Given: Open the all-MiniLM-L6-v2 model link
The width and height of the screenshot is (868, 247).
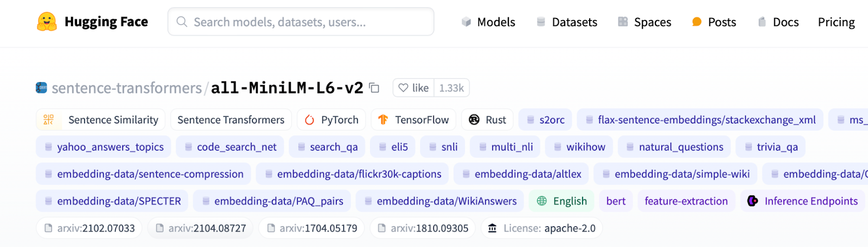Looking at the screenshot, I should point(287,88).
